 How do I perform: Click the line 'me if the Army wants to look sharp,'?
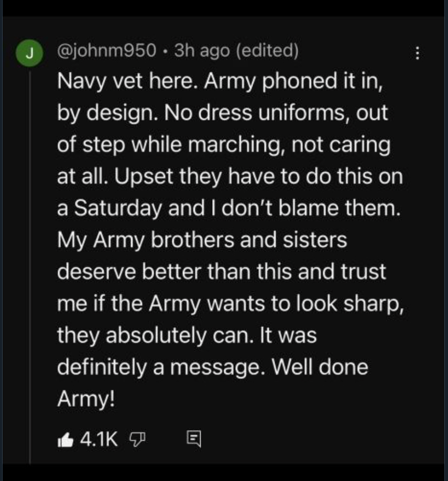point(231,304)
